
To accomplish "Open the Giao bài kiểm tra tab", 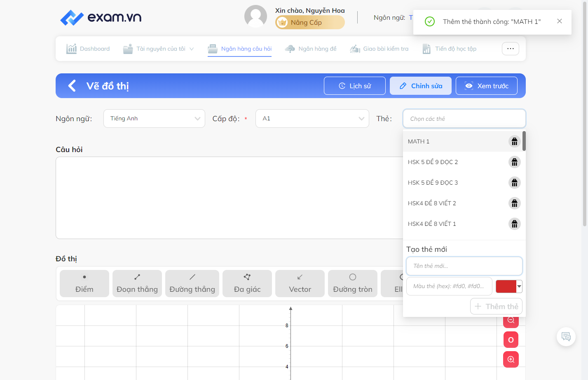I will [379, 49].
